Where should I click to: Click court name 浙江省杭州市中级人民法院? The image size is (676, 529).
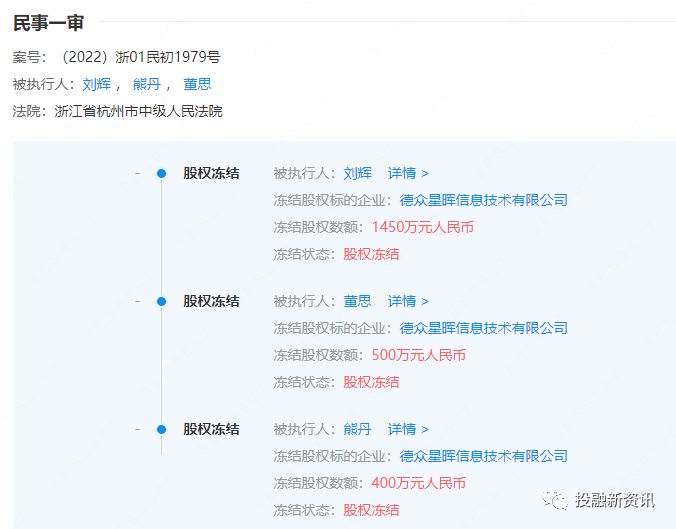coord(138,111)
